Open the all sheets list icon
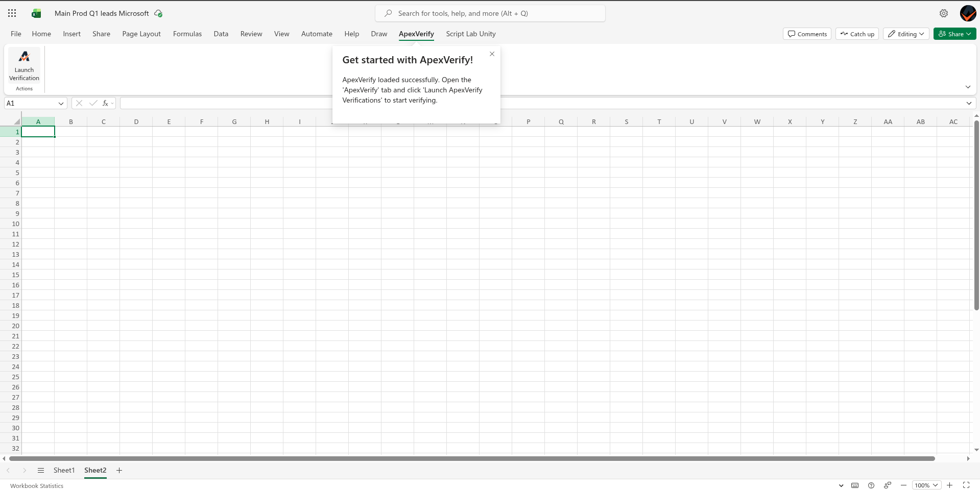The height and width of the screenshot is (490, 980). 41,470
